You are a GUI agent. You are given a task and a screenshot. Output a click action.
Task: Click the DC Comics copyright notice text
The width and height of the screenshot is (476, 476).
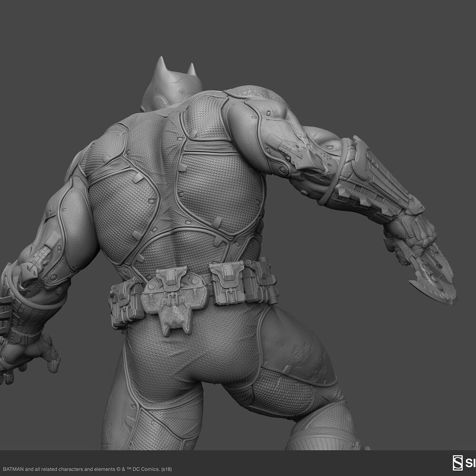tap(87, 469)
